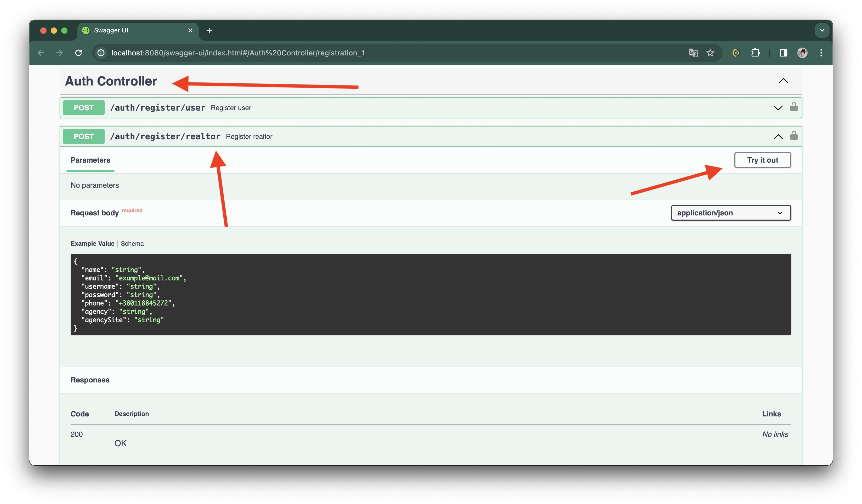862x504 pixels.
Task: Click the browser refresh button
Action: pyautogui.click(x=79, y=53)
